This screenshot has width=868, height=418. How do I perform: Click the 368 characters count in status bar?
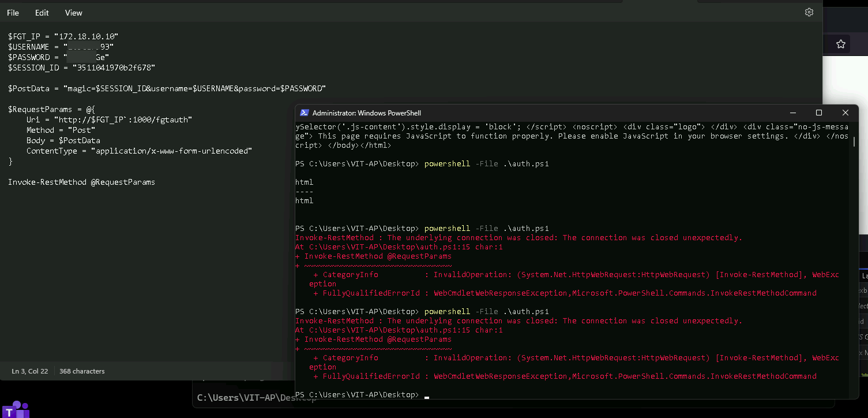pyautogui.click(x=82, y=371)
